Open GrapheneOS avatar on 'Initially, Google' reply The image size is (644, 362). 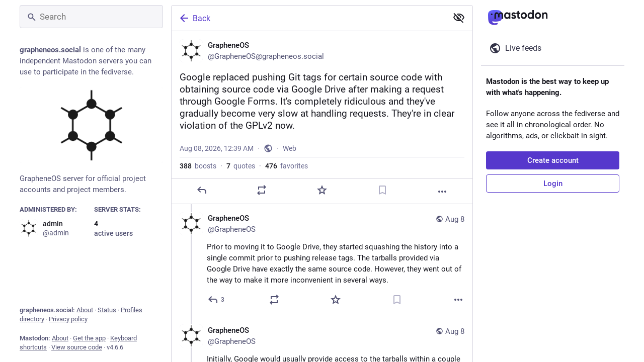pos(191,336)
